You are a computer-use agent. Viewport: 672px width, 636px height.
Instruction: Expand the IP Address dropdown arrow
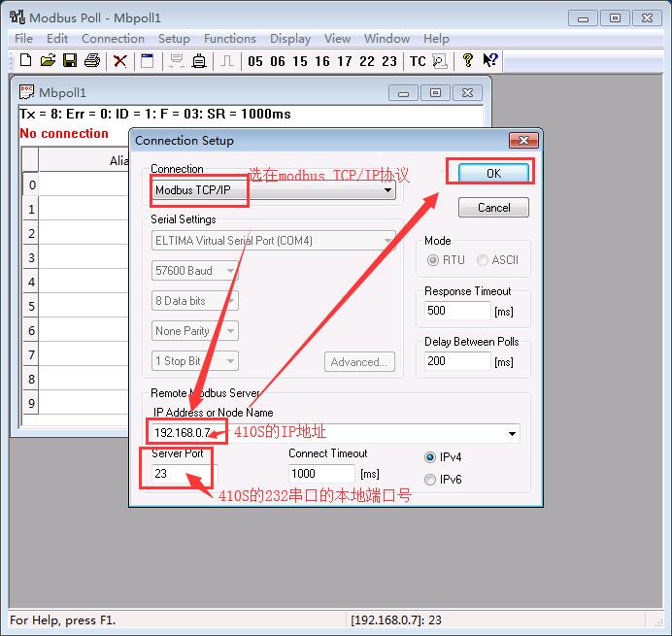pyautogui.click(x=512, y=434)
